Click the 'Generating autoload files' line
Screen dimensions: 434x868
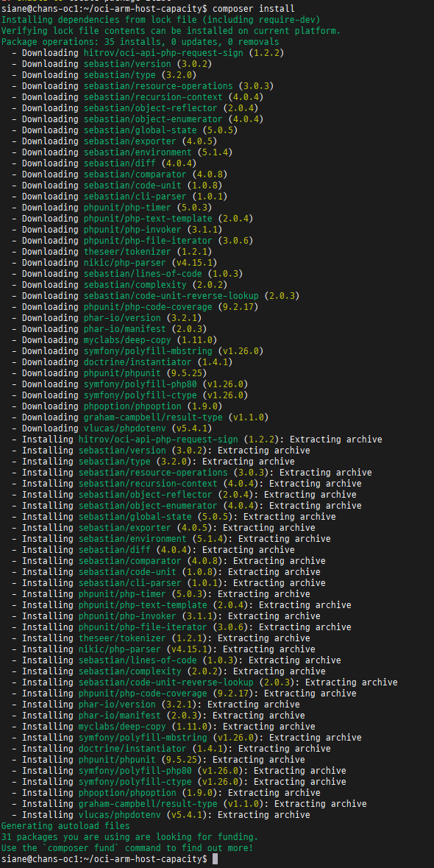click(65, 826)
